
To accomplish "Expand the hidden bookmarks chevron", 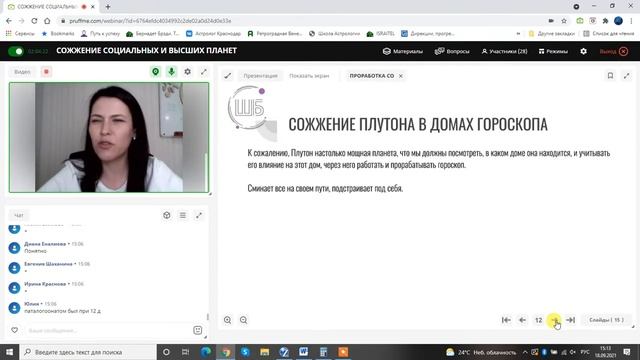I will (518, 33).
